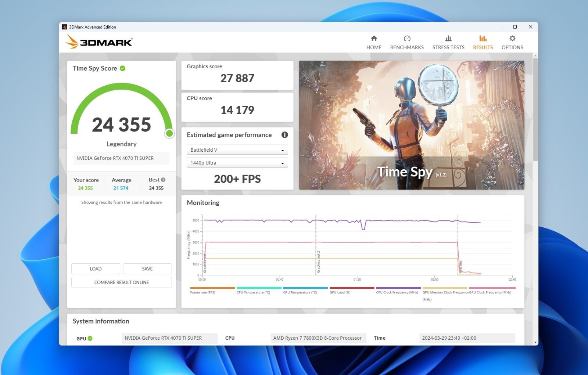
Task: Click the Graphics score value 27 887
Action: [237, 78]
